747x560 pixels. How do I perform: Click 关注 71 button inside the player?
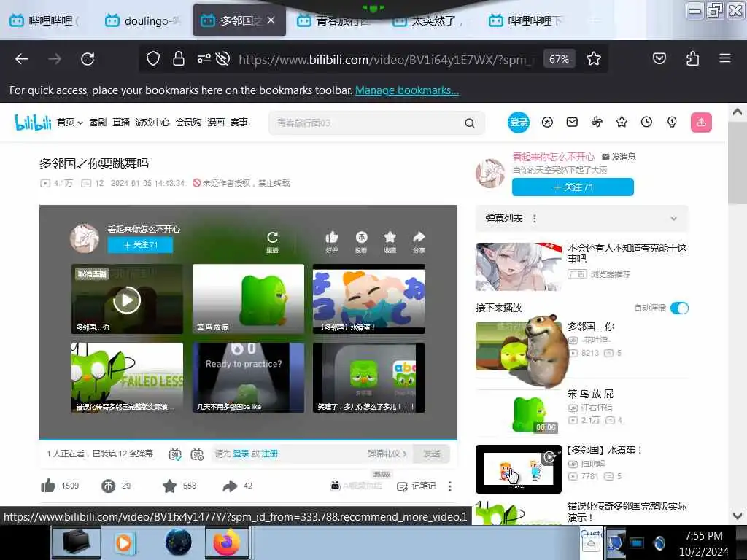tap(140, 245)
